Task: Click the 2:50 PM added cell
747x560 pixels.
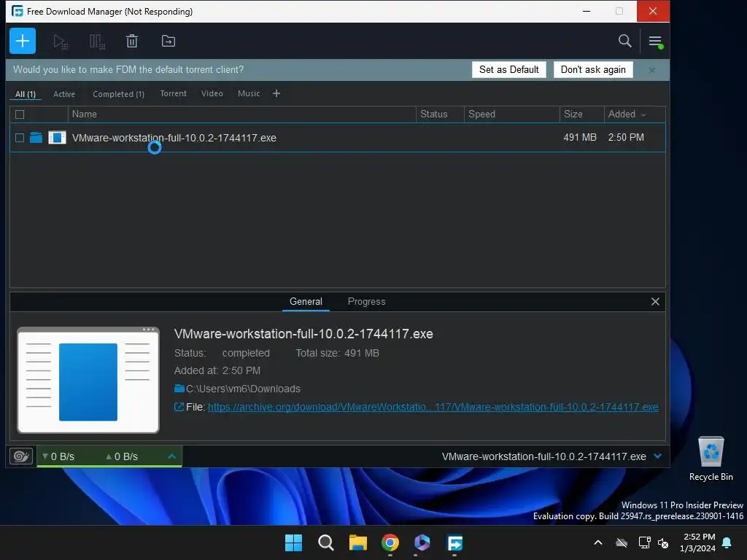Action: [625, 137]
